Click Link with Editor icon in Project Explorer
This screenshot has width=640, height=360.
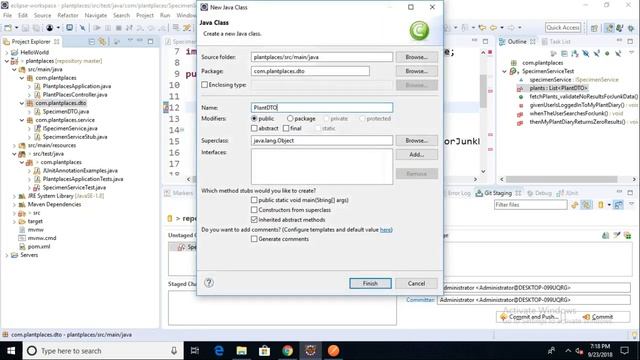point(102,42)
